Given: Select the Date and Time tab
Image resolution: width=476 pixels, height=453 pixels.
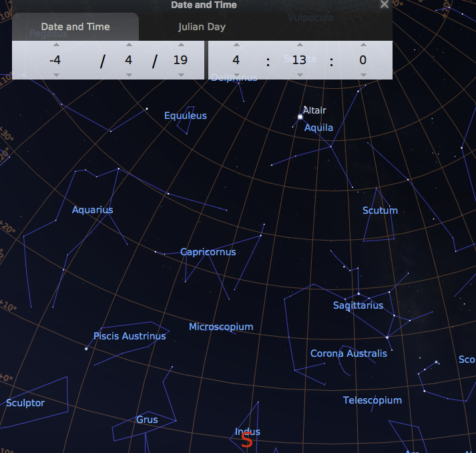Looking at the screenshot, I should (75, 27).
